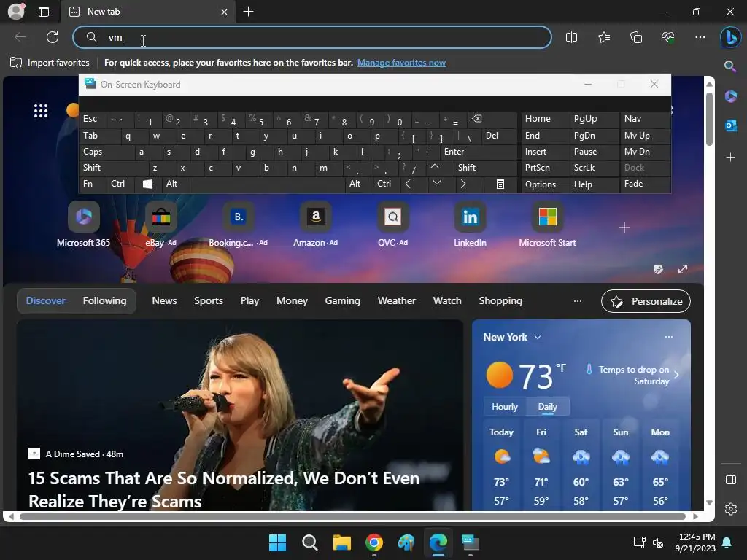Open the app launcher grid icon
Screen dimensions: 747x560
coord(41,111)
